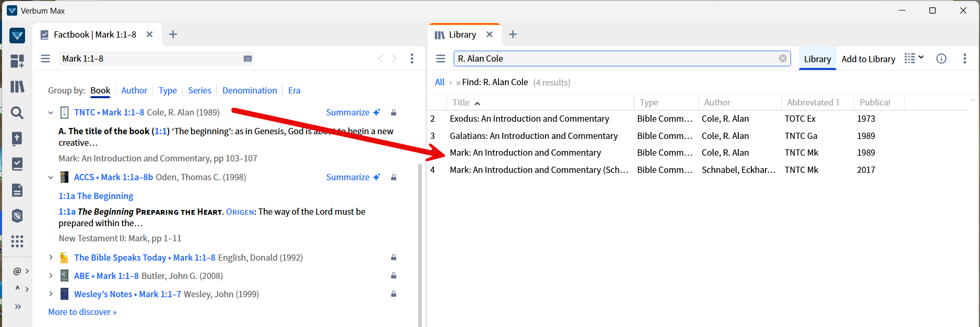The width and height of the screenshot is (980, 327).
Task: Group results by Era
Action: click(x=294, y=90)
